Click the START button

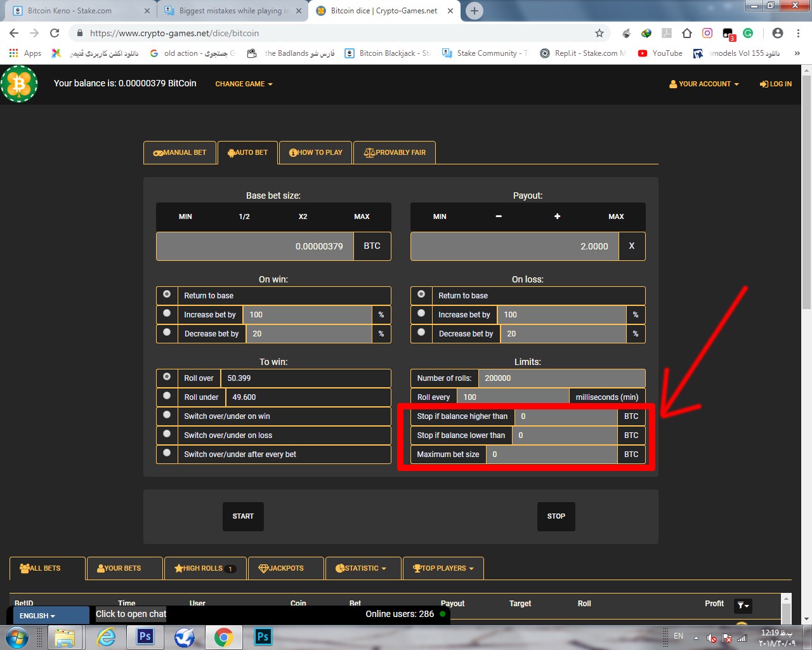pos(243,516)
